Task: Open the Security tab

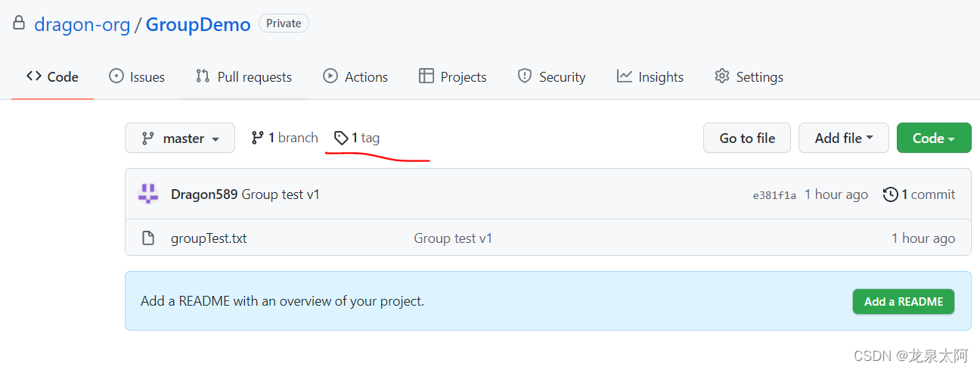Action: coord(551,76)
